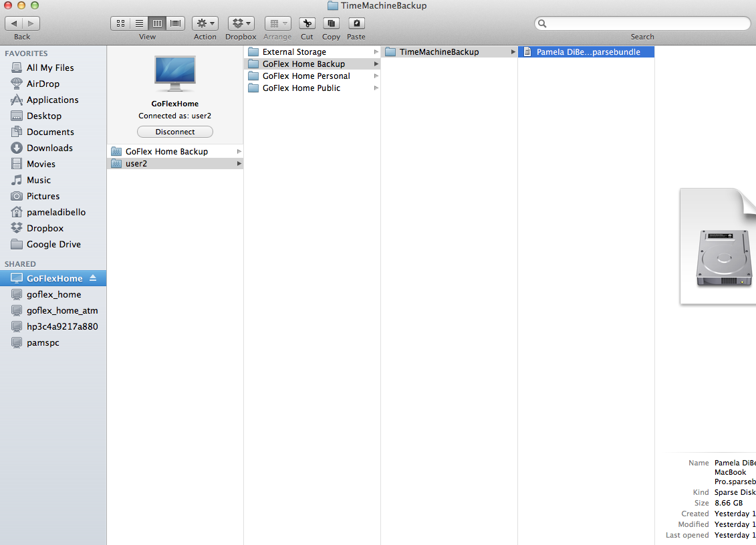The width and height of the screenshot is (756, 545).
Task: Open Movies in sidebar
Action: [x=53, y=164]
